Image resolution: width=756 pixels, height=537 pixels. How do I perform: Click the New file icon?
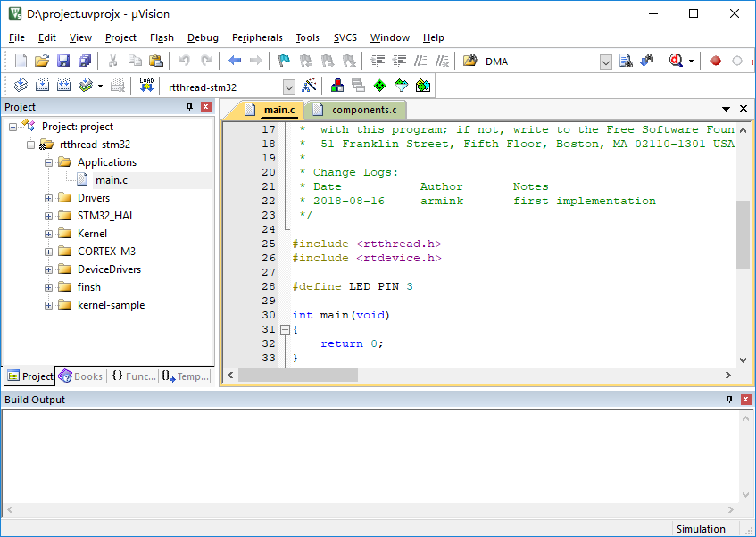[21, 61]
